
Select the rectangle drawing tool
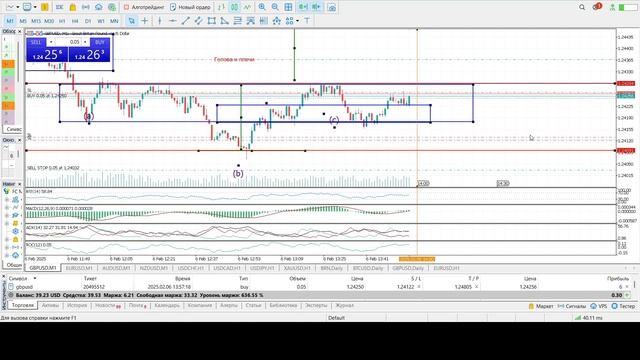coord(211,20)
